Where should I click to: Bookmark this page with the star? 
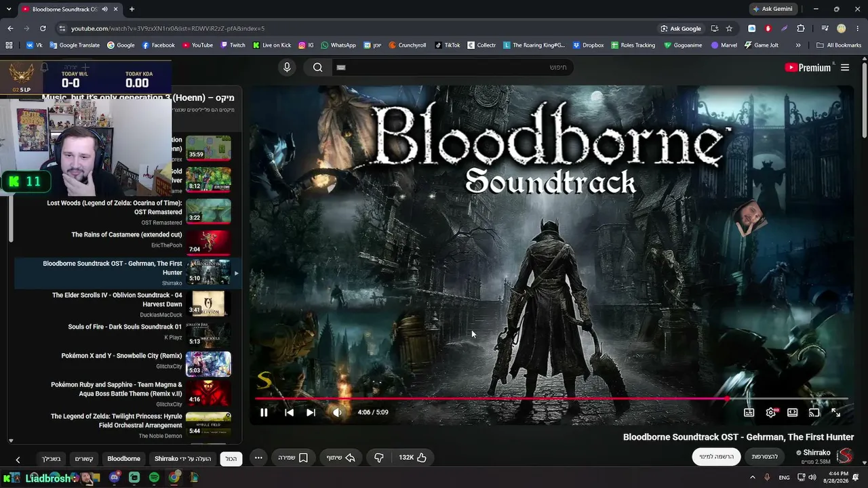click(729, 28)
